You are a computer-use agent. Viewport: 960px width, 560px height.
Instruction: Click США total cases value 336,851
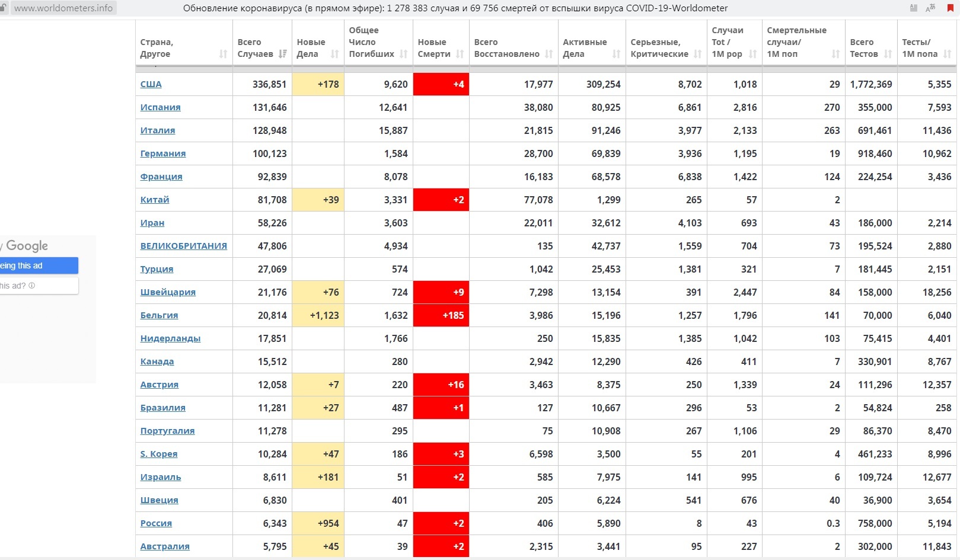click(270, 84)
